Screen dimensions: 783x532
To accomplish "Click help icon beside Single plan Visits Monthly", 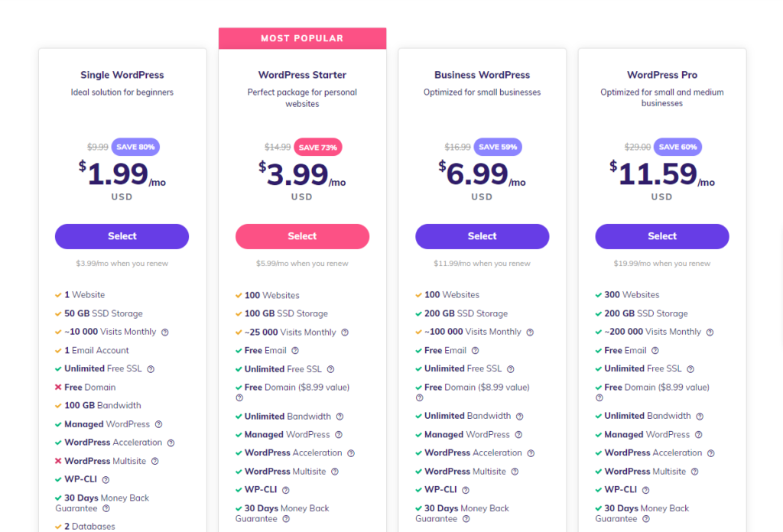I will click(165, 332).
